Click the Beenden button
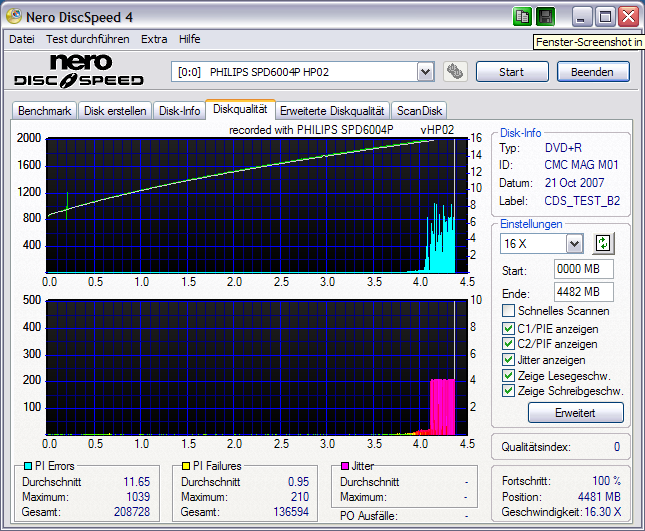 click(x=593, y=72)
